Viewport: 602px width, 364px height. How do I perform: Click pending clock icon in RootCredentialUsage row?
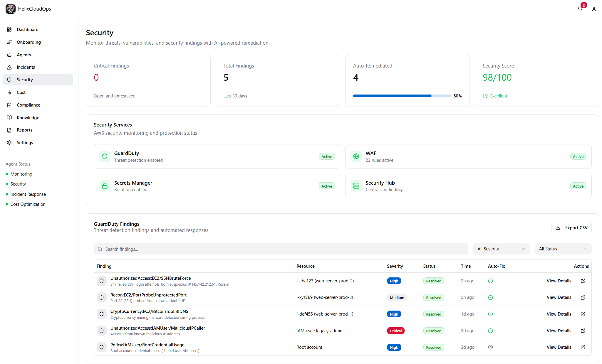click(x=490, y=347)
